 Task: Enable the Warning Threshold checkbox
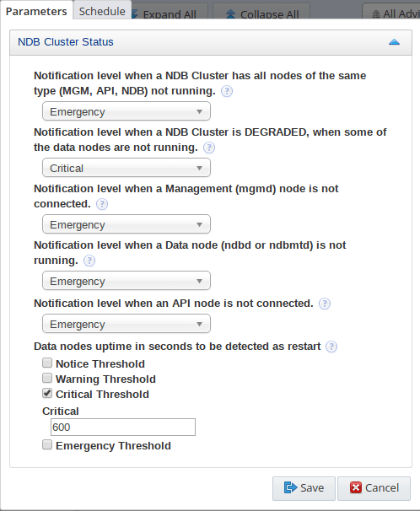(47, 378)
